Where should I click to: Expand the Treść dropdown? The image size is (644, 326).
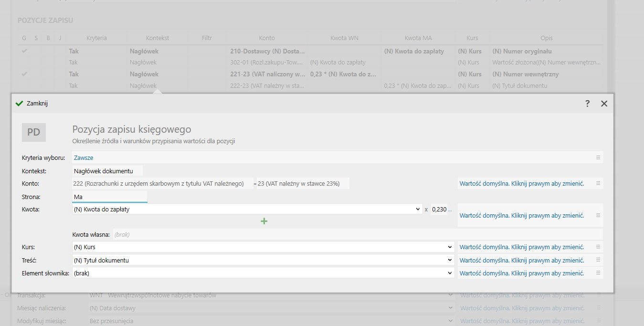[x=449, y=260]
